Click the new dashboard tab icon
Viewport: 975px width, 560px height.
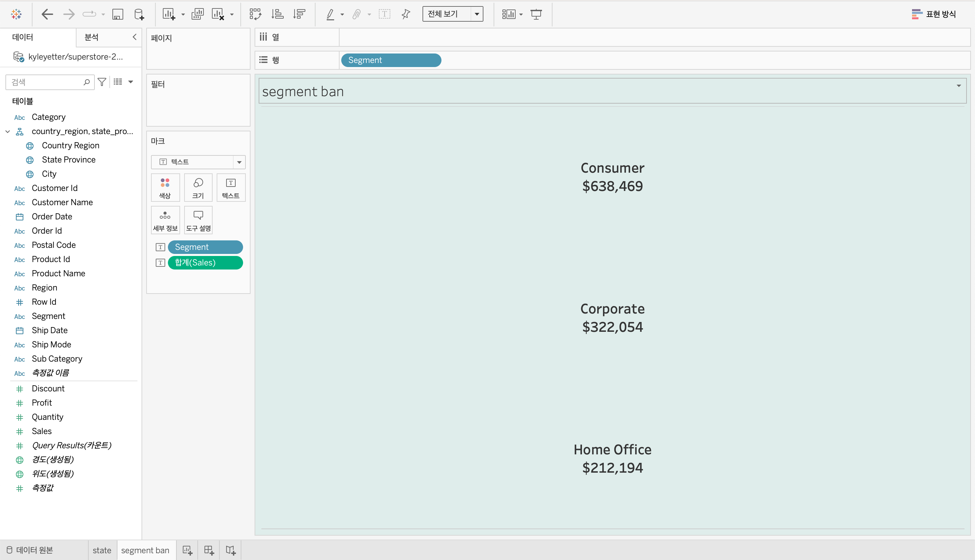[209, 551]
